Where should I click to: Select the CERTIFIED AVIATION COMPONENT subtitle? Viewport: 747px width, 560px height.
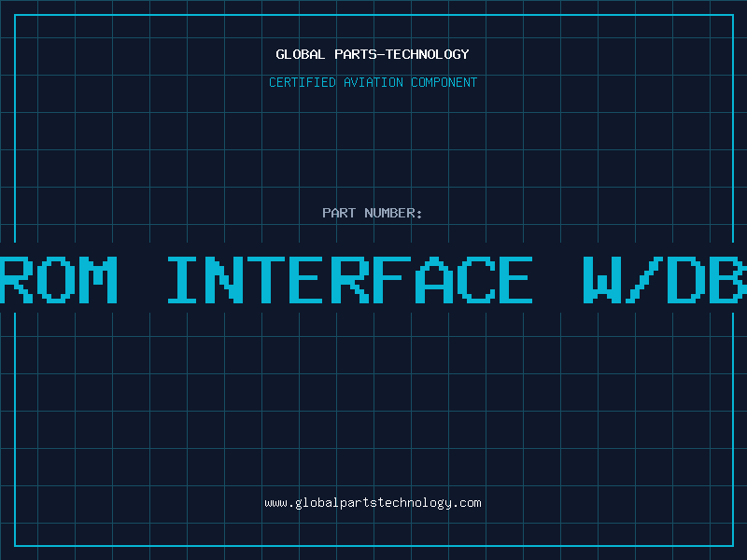coord(373,82)
